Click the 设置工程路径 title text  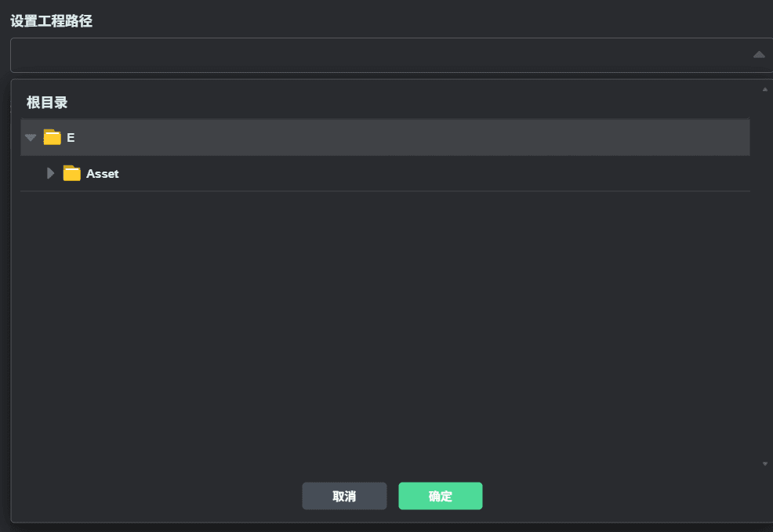pyautogui.click(x=51, y=21)
